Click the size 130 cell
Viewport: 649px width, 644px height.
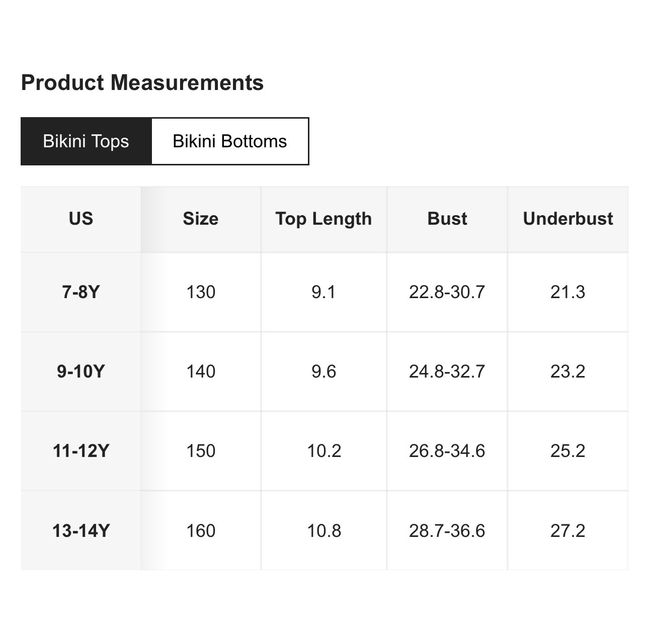tap(201, 292)
